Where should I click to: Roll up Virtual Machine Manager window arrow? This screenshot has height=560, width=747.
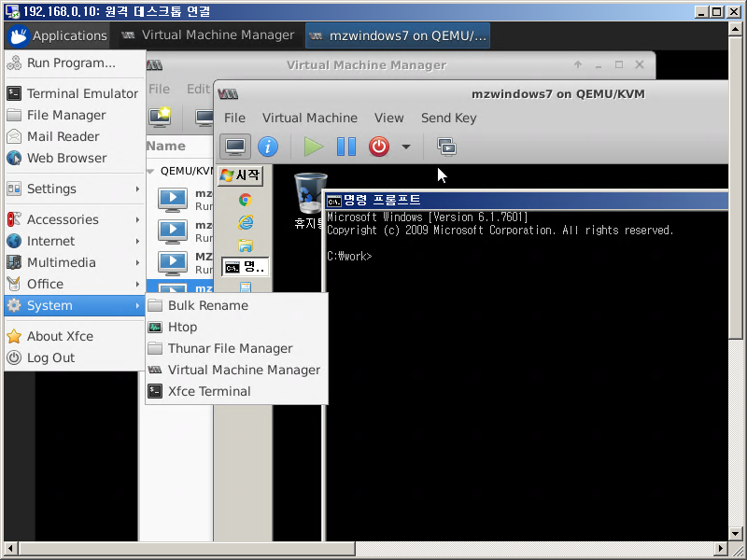click(x=578, y=64)
